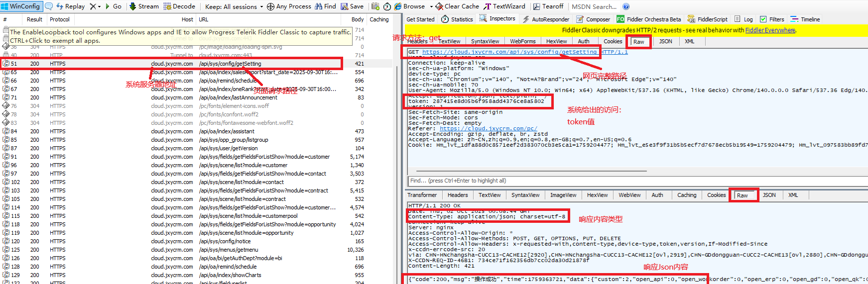Switch to the Get Started tab
Image resolution: width=868 pixels, height=284 pixels.
[x=420, y=19]
